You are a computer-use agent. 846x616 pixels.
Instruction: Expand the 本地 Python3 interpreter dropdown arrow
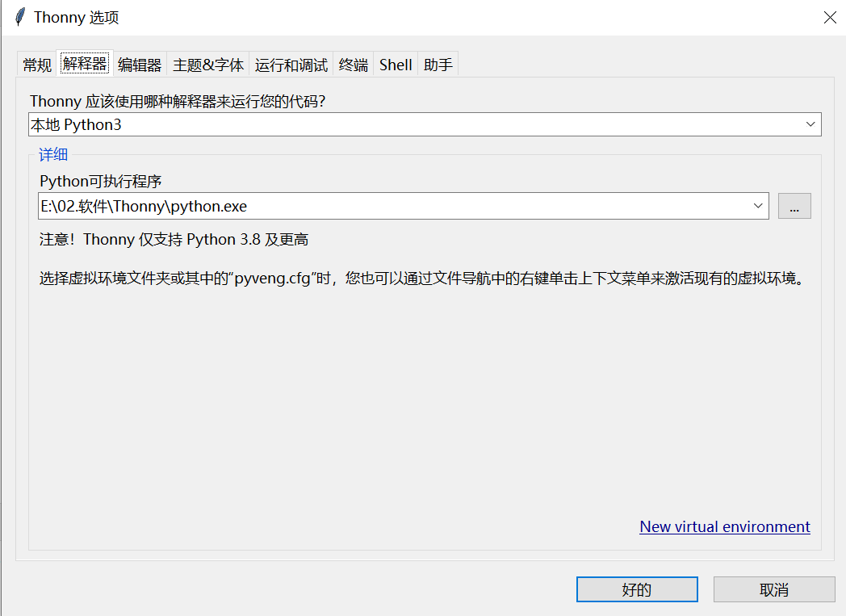click(x=810, y=124)
